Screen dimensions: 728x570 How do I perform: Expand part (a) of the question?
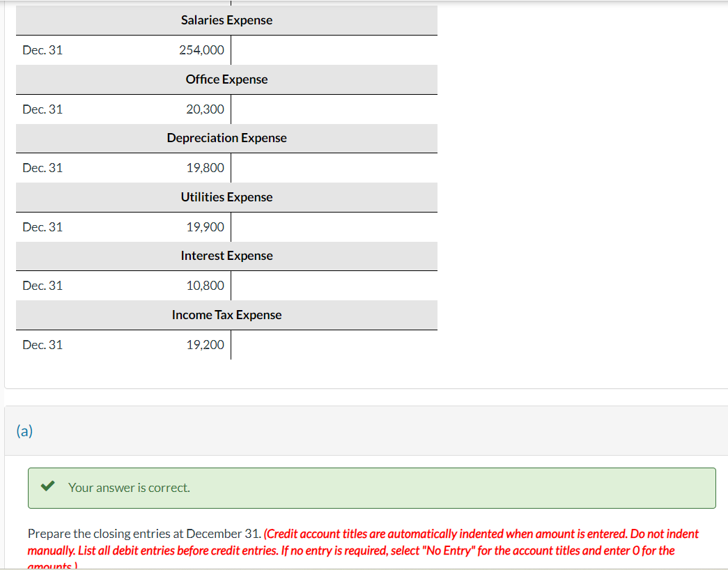click(25, 431)
